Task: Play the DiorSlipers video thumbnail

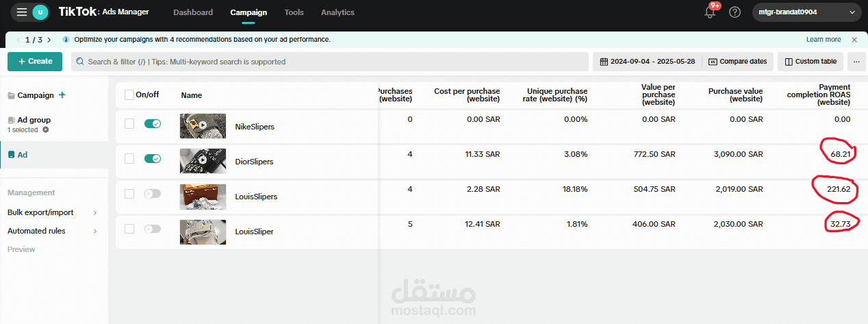Action: pos(203,161)
